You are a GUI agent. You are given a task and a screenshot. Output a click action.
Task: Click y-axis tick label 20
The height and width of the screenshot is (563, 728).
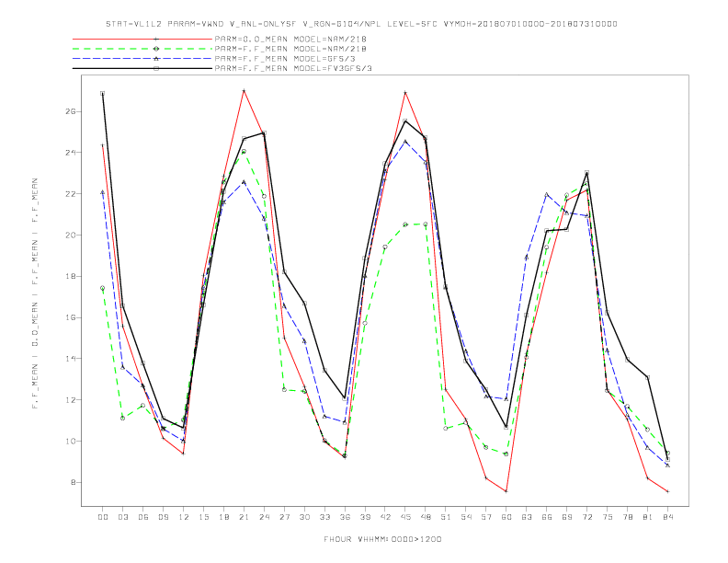[70, 236]
